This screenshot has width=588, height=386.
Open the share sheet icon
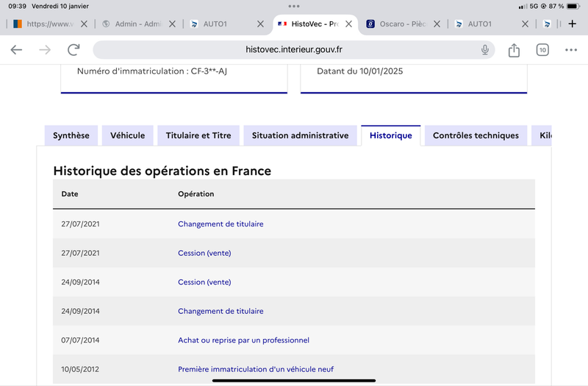pyautogui.click(x=514, y=49)
